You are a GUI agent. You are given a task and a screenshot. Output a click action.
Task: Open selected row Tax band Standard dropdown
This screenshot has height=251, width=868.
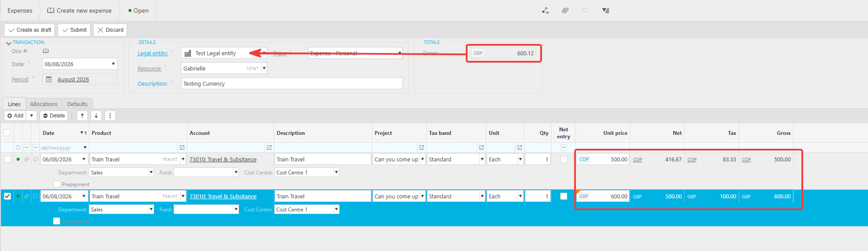pyautogui.click(x=482, y=197)
